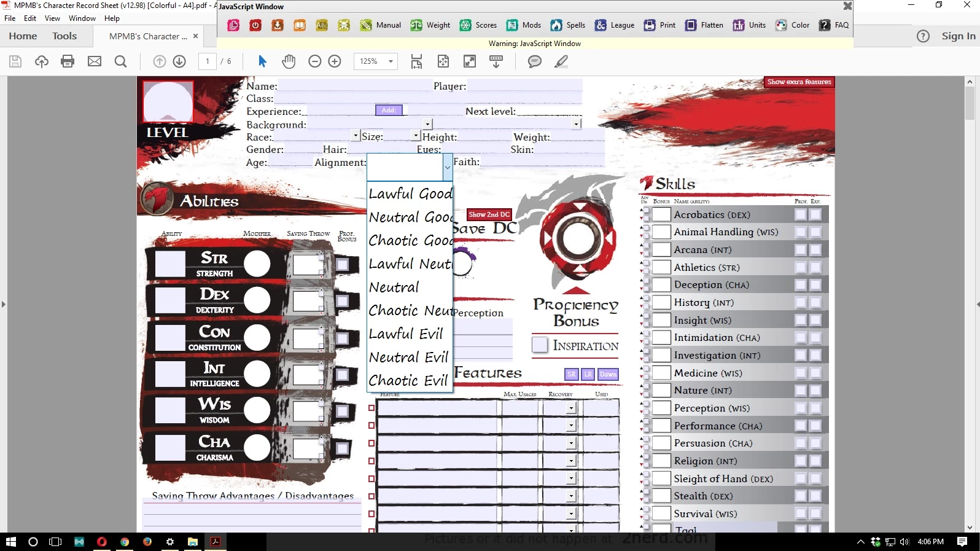Toggle Stealth proficiency checkbox
Viewport: 980px width, 551px height.
point(800,496)
